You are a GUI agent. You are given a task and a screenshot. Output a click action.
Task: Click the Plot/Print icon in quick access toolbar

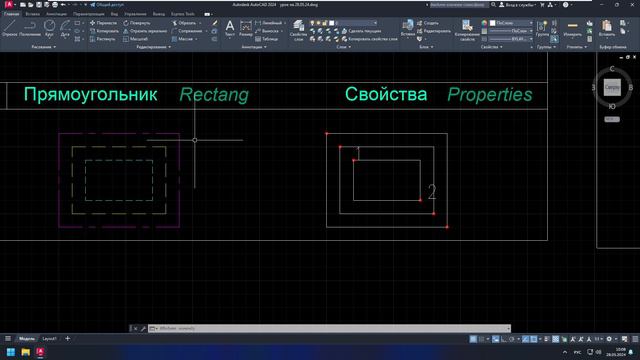point(55,5)
